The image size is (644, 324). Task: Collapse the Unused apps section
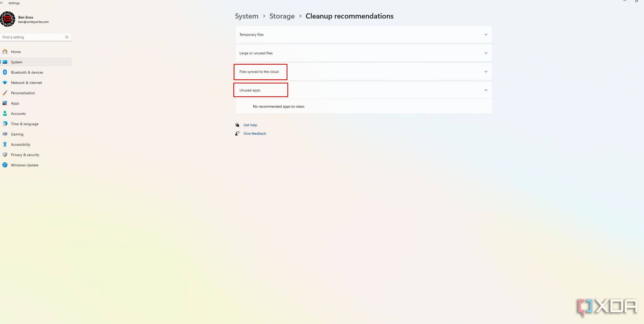(x=486, y=90)
